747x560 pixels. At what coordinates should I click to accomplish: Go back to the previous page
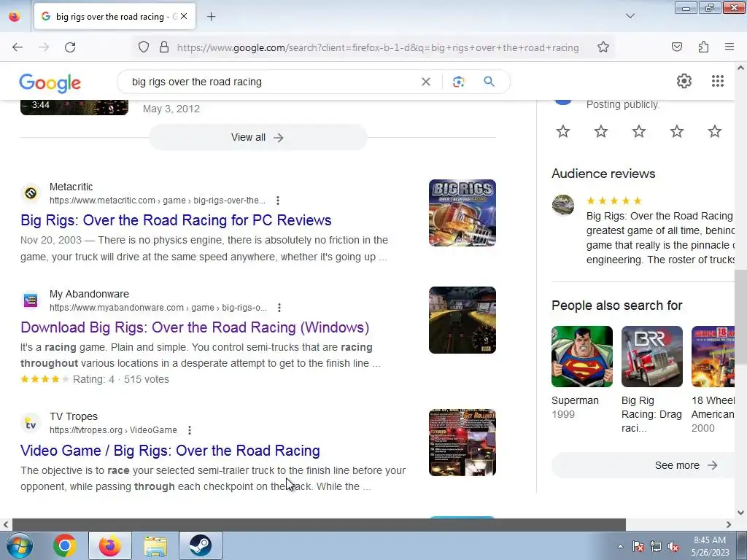point(18,47)
